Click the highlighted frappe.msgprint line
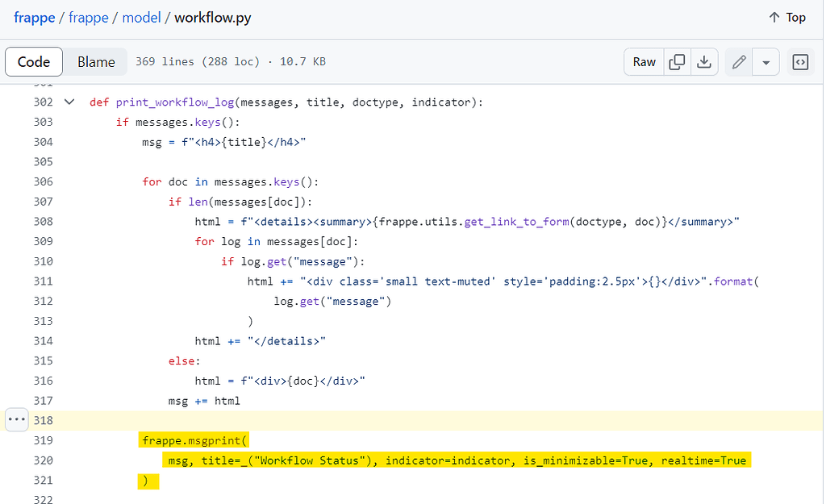Image resolution: width=826 pixels, height=504 pixels. coord(194,440)
